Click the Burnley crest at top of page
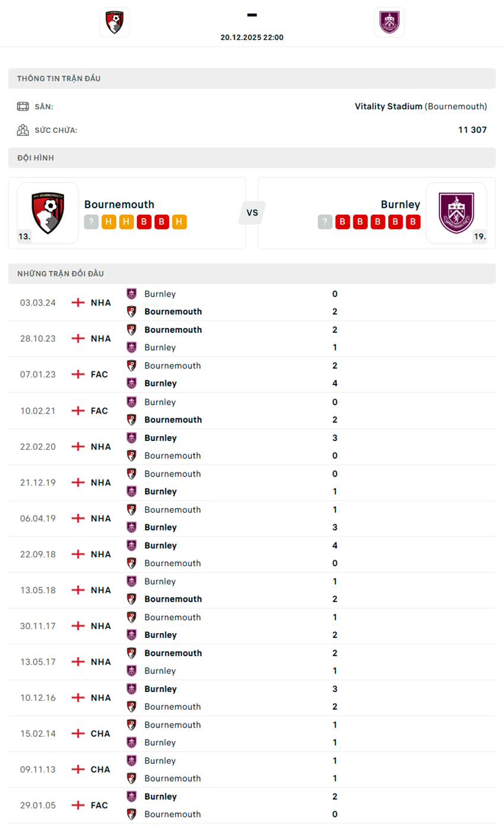This screenshot has width=504, height=826. 390,22
